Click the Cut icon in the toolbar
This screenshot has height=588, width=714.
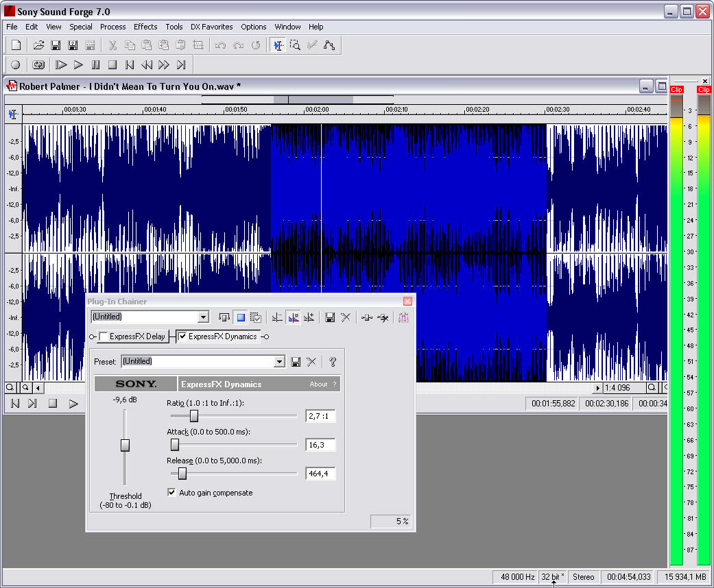tap(112, 45)
